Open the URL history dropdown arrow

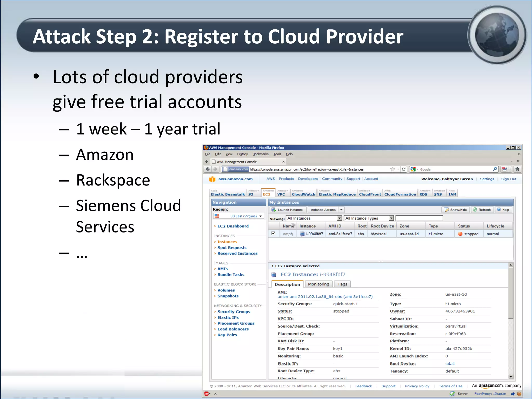point(398,169)
